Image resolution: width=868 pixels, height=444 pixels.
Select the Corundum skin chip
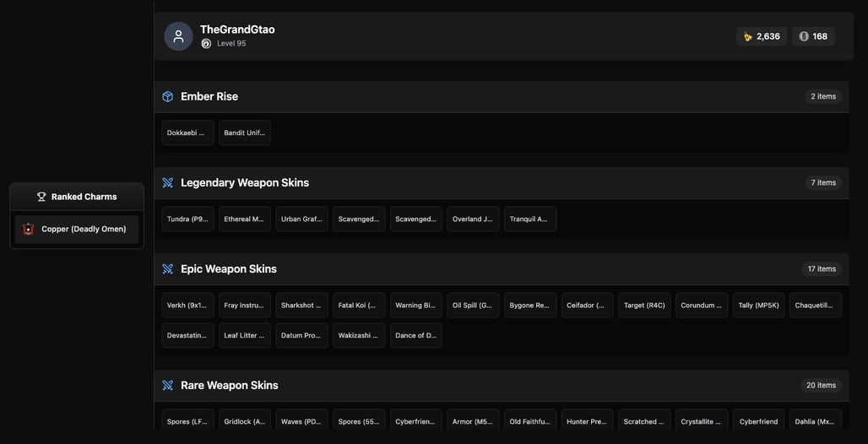(702, 305)
